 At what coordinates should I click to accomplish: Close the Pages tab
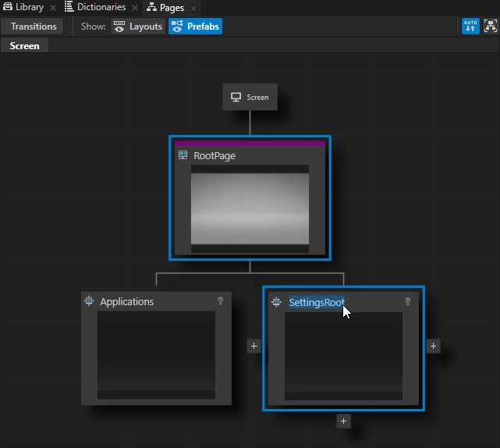[x=193, y=8]
